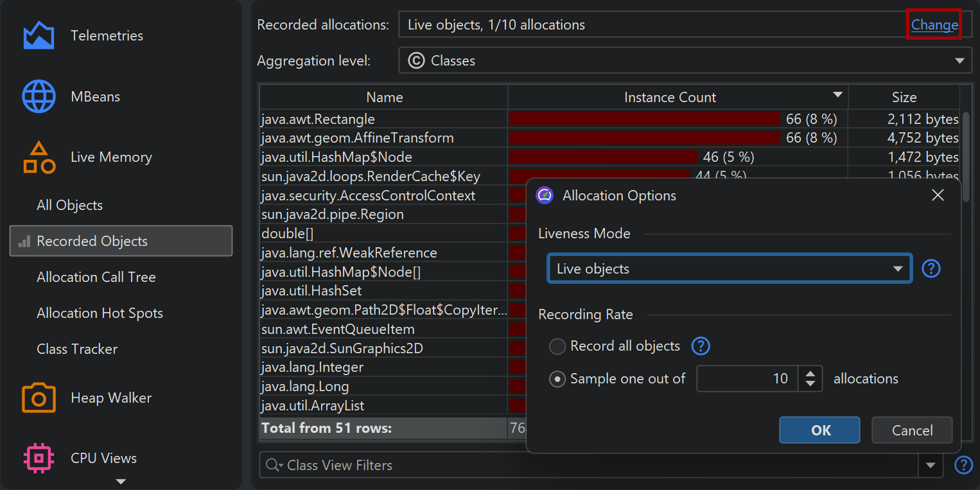Expand the Aggregation level Classes dropdown
Screen dimensions: 980x490
pyautogui.click(x=683, y=61)
